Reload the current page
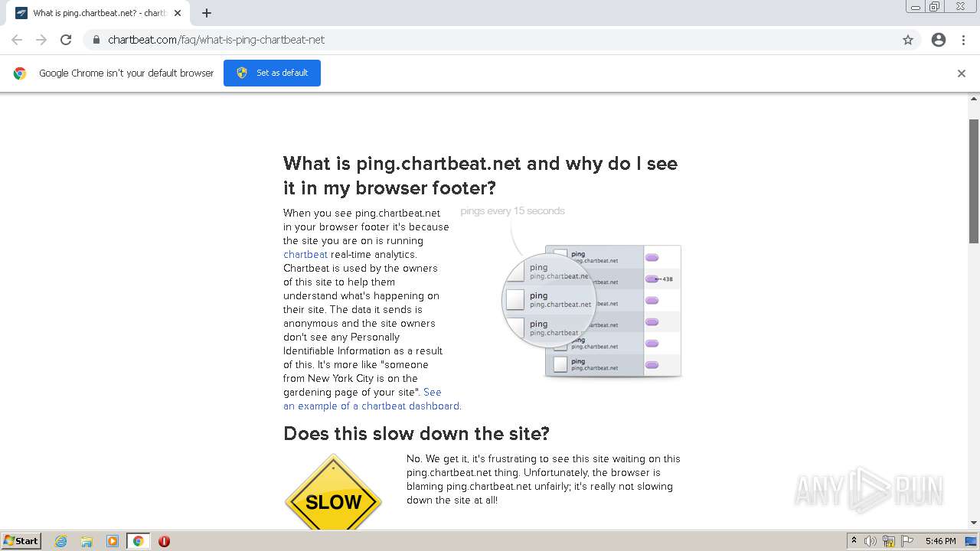Image resolution: width=980 pixels, height=551 pixels. tap(66, 40)
